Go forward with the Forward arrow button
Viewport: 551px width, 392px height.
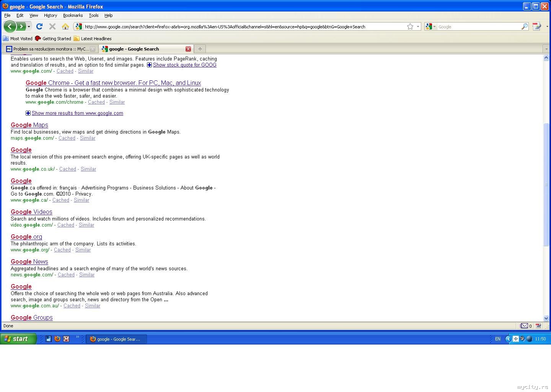pyautogui.click(x=21, y=26)
